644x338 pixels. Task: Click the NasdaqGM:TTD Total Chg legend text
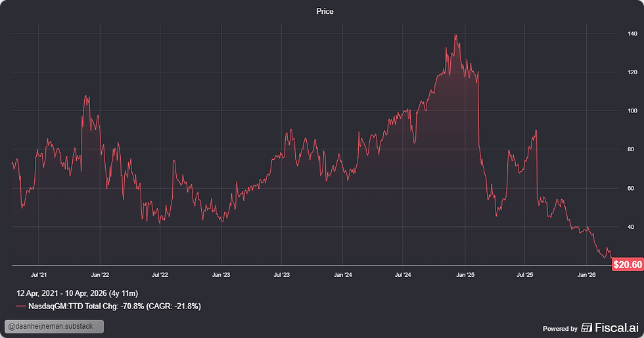point(114,306)
